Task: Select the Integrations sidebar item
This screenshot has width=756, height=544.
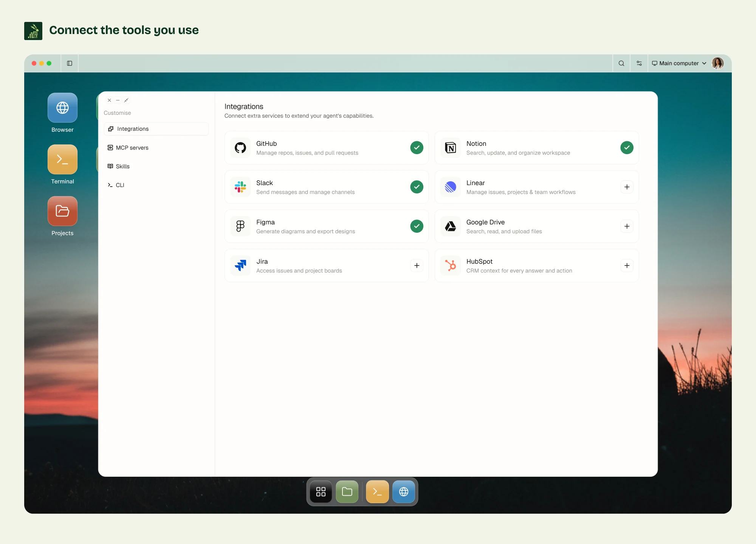Action: click(x=156, y=129)
